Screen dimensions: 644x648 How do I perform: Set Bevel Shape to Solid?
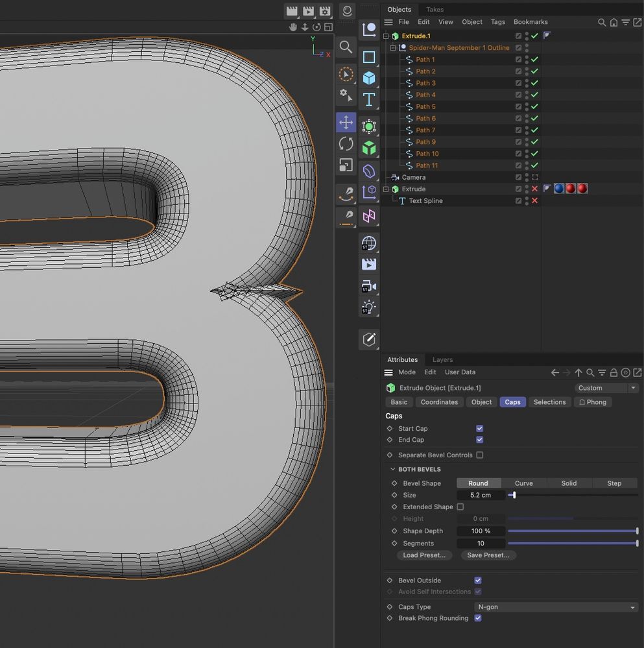tap(569, 483)
